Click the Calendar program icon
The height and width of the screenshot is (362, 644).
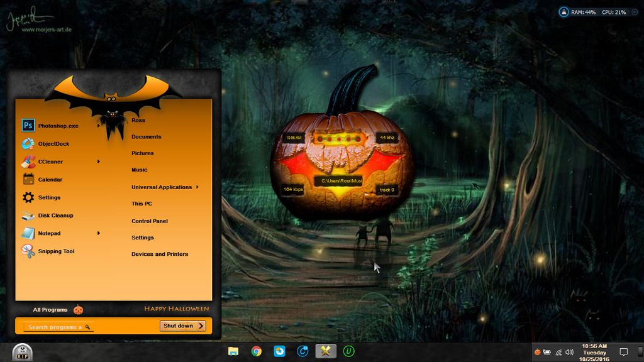(28, 179)
